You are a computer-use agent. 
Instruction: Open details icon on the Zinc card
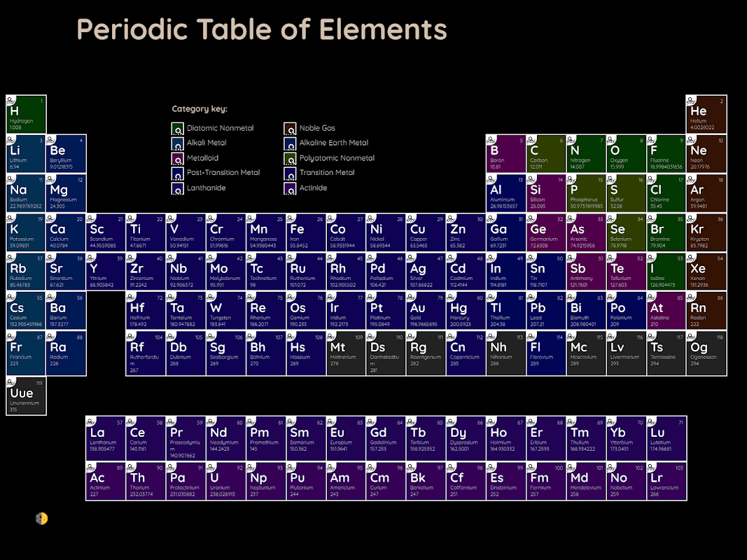[x=451, y=218]
